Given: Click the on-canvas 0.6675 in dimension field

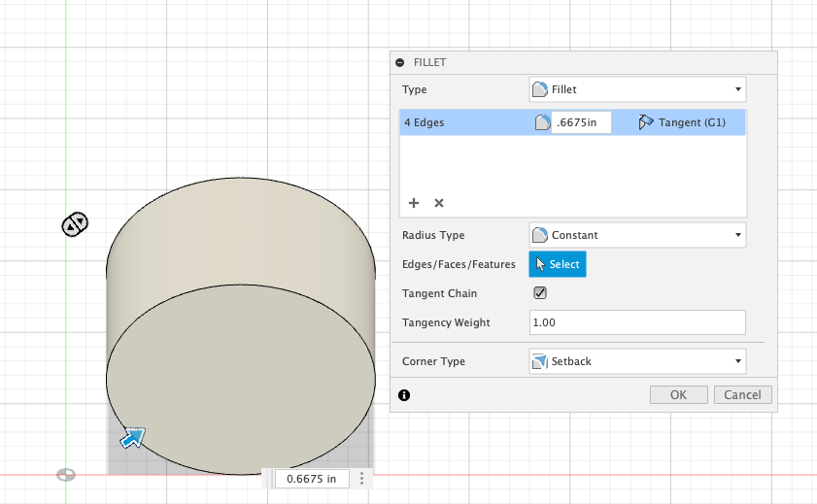Looking at the screenshot, I should point(311,478).
